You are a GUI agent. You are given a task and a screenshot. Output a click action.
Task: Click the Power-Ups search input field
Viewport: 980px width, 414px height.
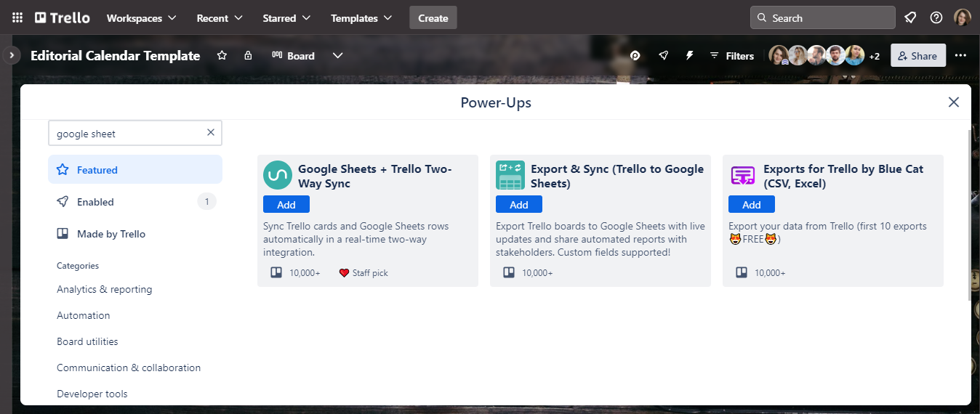127,134
